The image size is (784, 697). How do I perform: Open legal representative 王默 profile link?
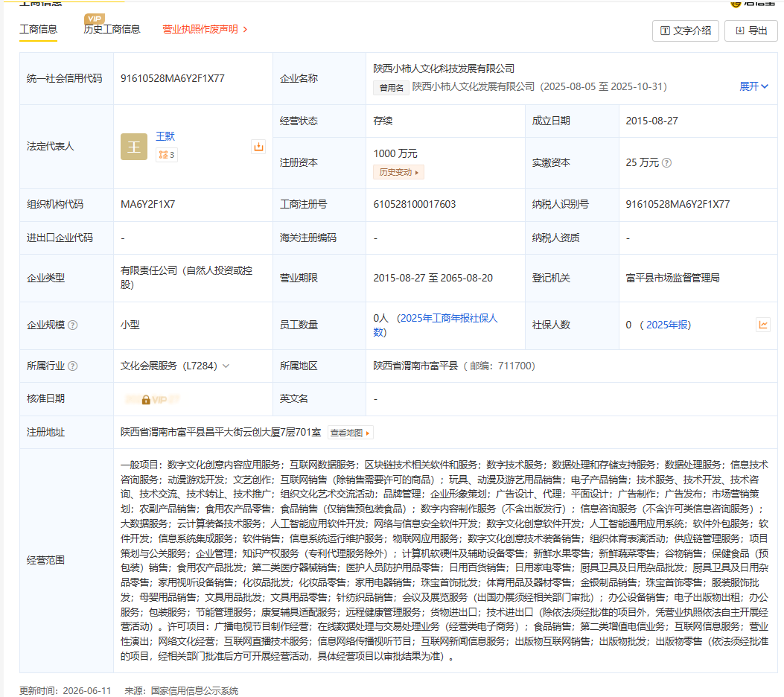point(165,136)
